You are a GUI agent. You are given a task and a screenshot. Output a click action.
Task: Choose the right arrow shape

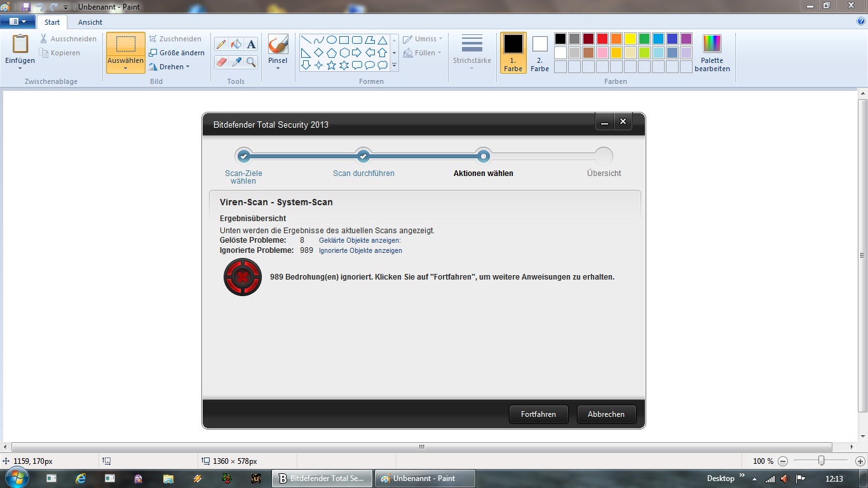pyautogui.click(x=356, y=53)
